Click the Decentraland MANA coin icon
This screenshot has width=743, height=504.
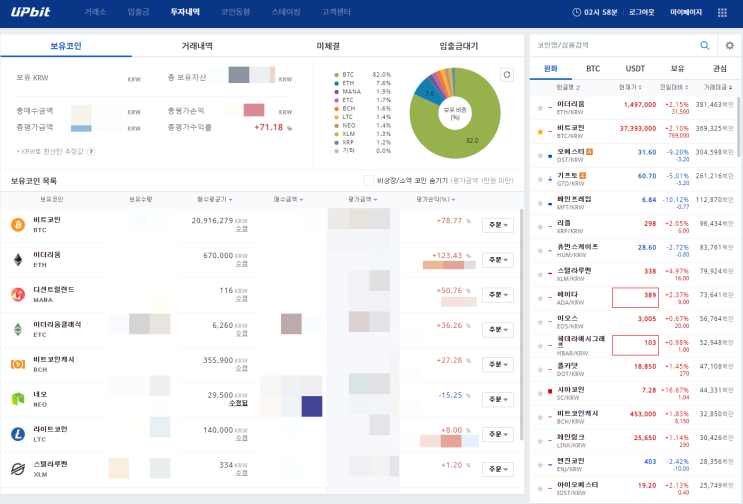click(x=18, y=294)
